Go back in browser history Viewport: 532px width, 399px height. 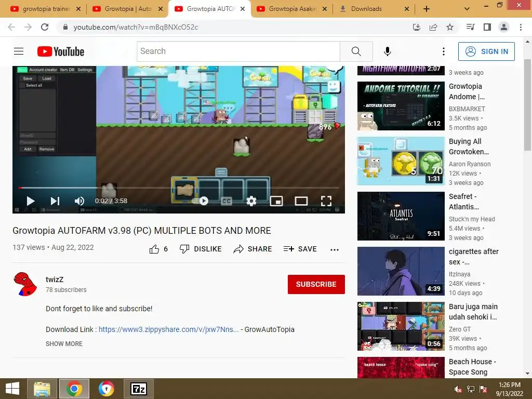(11, 27)
